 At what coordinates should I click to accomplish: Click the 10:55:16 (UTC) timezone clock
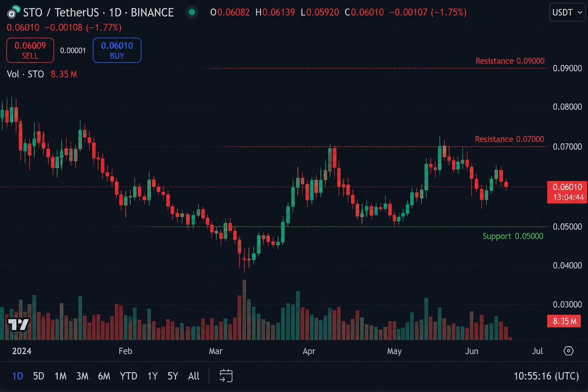pyautogui.click(x=546, y=376)
